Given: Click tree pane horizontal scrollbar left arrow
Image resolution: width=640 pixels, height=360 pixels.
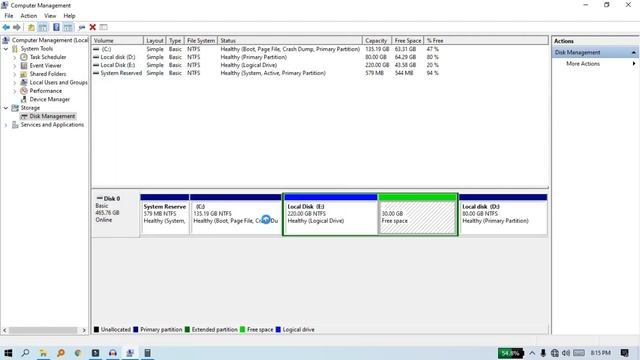Looking at the screenshot, I should (x=5, y=330).
